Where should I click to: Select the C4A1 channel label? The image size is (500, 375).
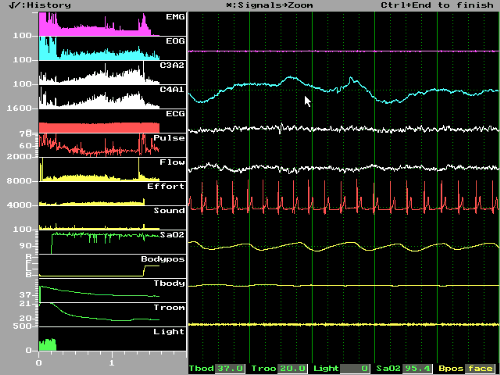(x=172, y=89)
